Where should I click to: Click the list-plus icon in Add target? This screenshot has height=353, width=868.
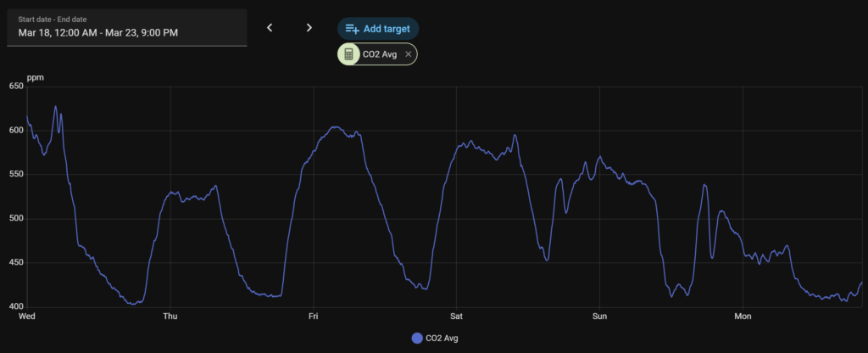pyautogui.click(x=353, y=28)
